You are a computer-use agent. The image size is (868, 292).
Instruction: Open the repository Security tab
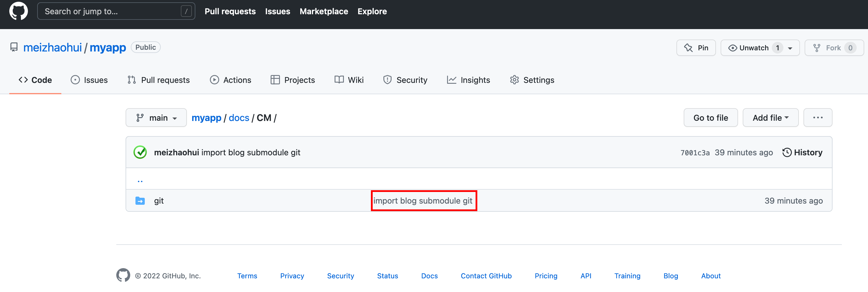pyautogui.click(x=405, y=80)
